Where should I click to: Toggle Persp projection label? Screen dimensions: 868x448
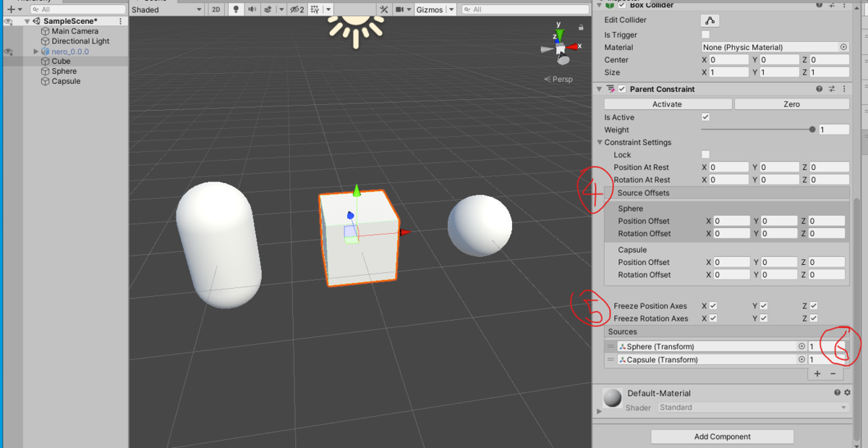pyautogui.click(x=558, y=79)
